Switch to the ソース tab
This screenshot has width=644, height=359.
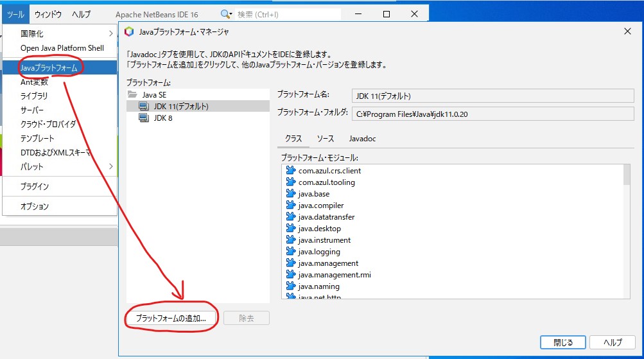326,139
